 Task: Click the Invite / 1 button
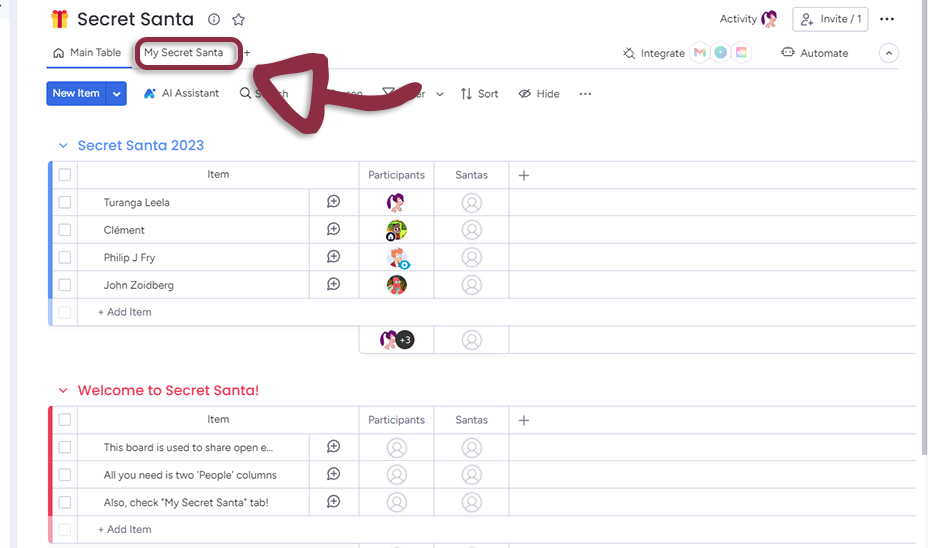pyautogui.click(x=830, y=19)
